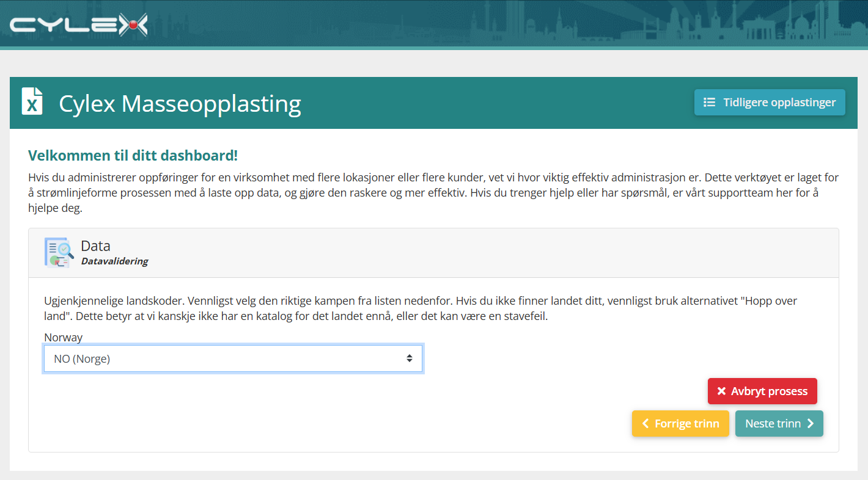The width and height of the screenshot is (868, 480).
Task: Click the Cylex Masseopplasting title
Action: tap(180, 103)
